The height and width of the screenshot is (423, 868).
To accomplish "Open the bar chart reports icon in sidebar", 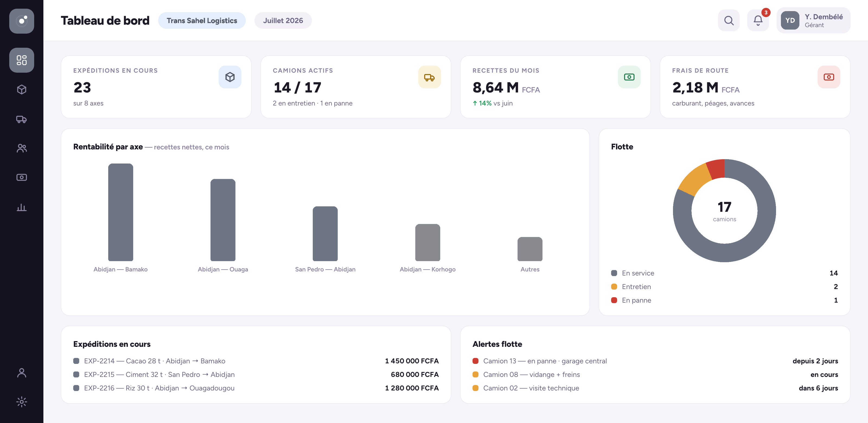I will click(x=22, y=207).
